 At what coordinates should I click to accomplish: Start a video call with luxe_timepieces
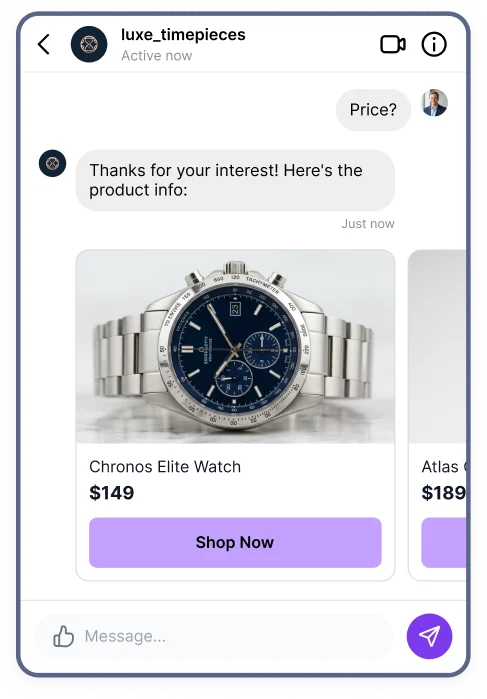tap(392, 44)
